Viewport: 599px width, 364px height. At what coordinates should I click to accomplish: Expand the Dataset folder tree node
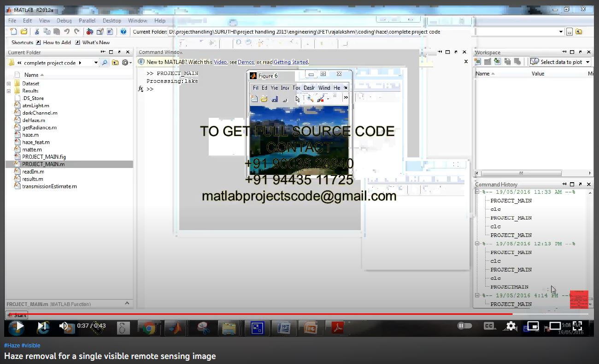(9, 84)
